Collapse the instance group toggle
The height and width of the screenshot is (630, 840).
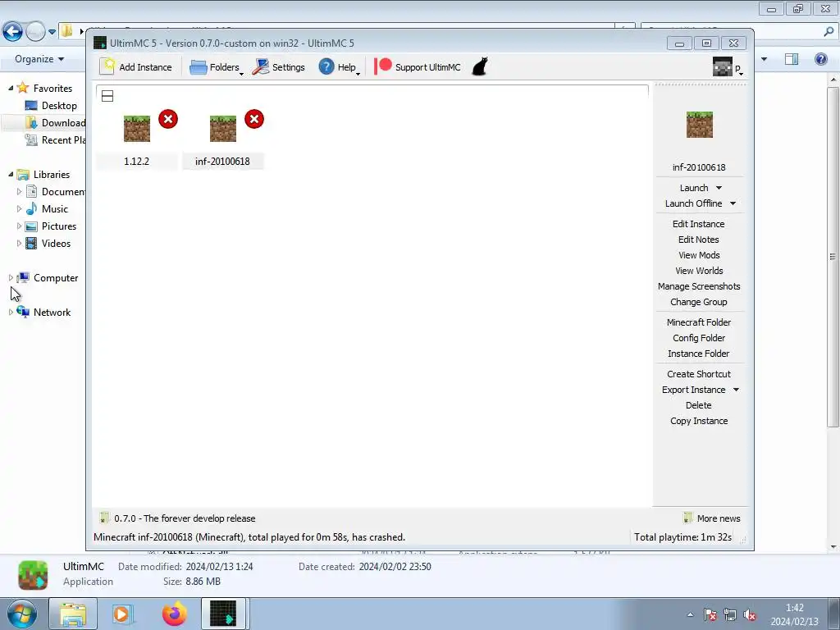(107, 96)
